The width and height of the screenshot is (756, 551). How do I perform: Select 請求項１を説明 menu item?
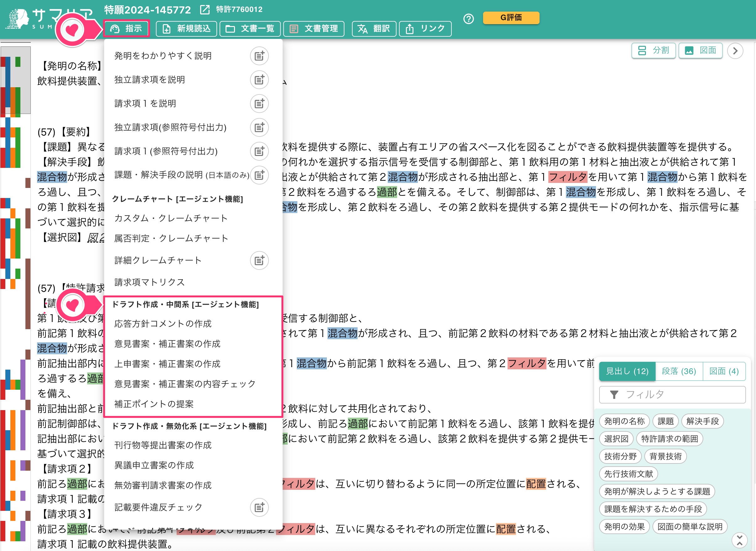[x=145, y=104]
